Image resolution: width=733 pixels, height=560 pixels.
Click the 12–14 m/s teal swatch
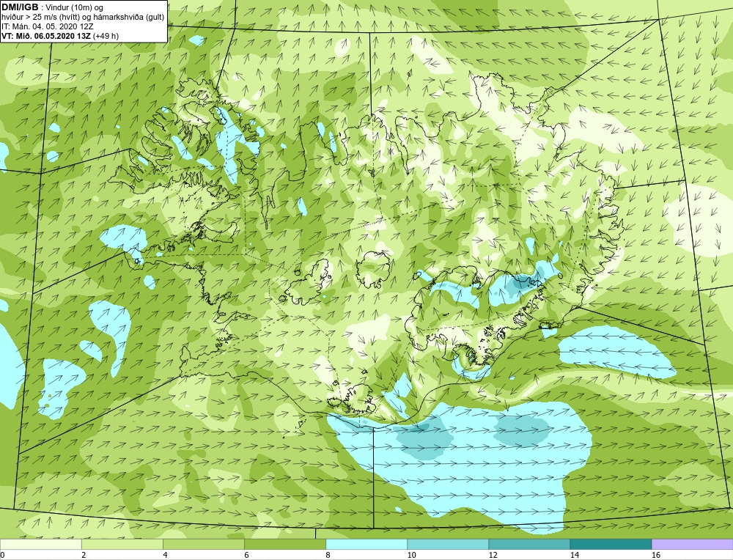click(529, 544)
